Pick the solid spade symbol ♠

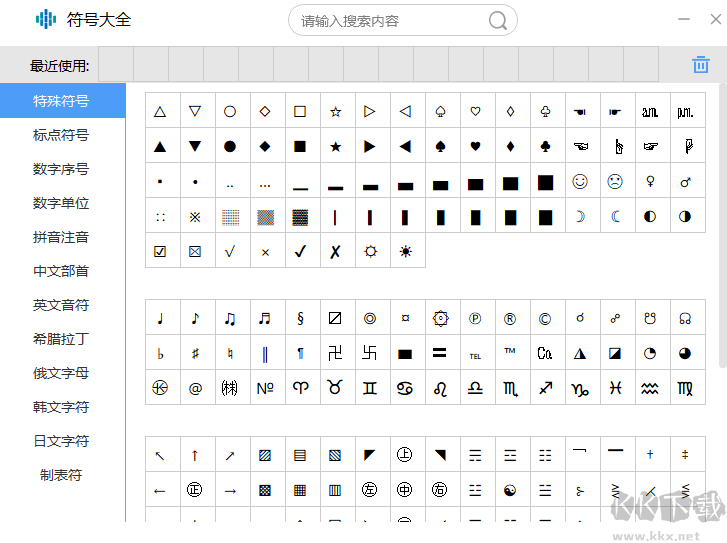(x=440, y=147)
